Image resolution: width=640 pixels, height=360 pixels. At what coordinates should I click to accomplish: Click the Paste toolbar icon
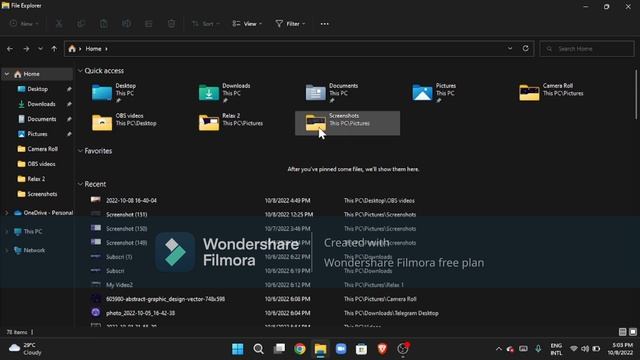tap(104, 24)
